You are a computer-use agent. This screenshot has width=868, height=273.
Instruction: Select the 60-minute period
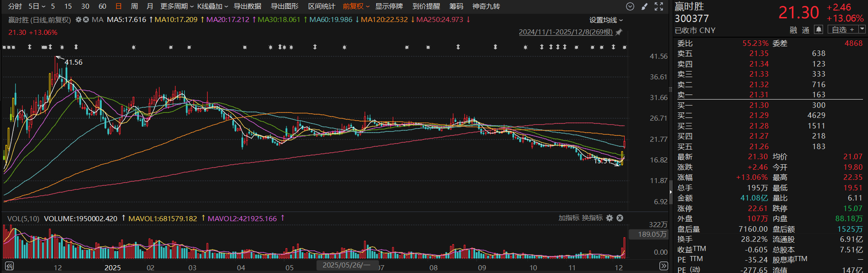tap(102, 6)
